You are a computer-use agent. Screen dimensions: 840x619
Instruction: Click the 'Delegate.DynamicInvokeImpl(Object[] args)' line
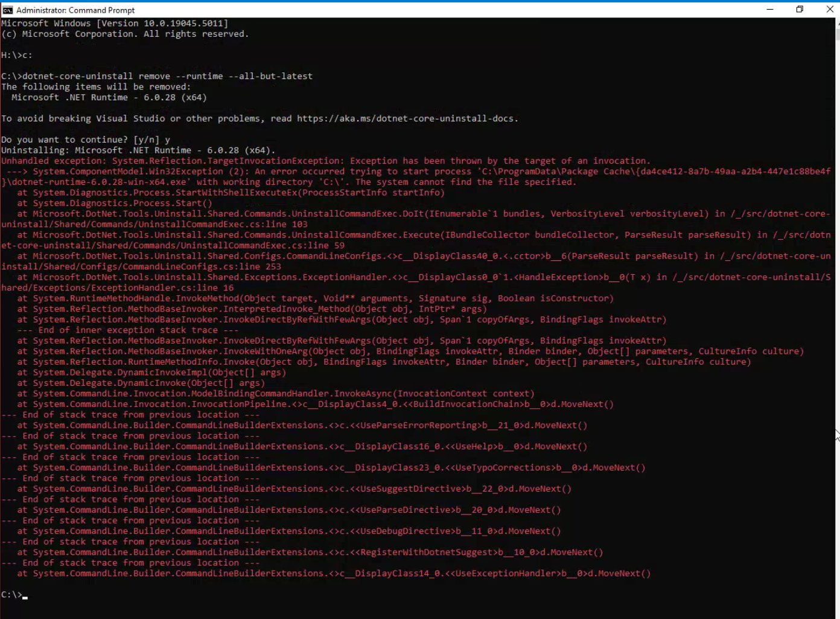coord(151,372)
